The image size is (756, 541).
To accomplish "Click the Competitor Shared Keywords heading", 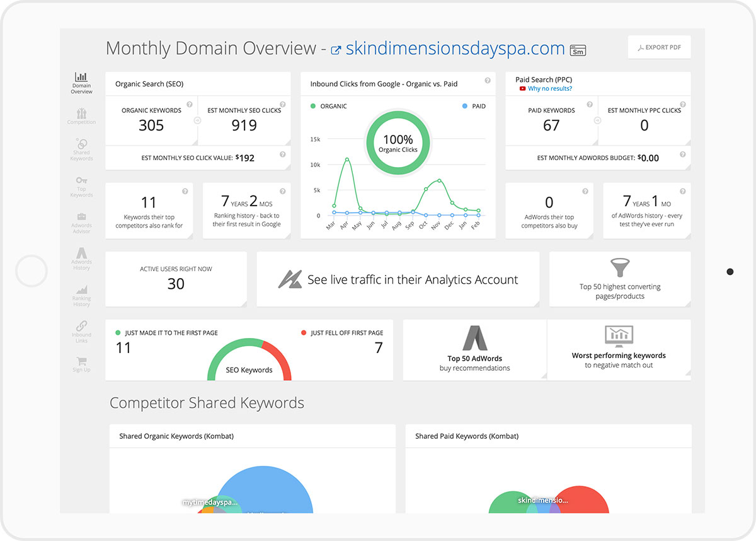I will pyautogui.click(x=207, y=403).
